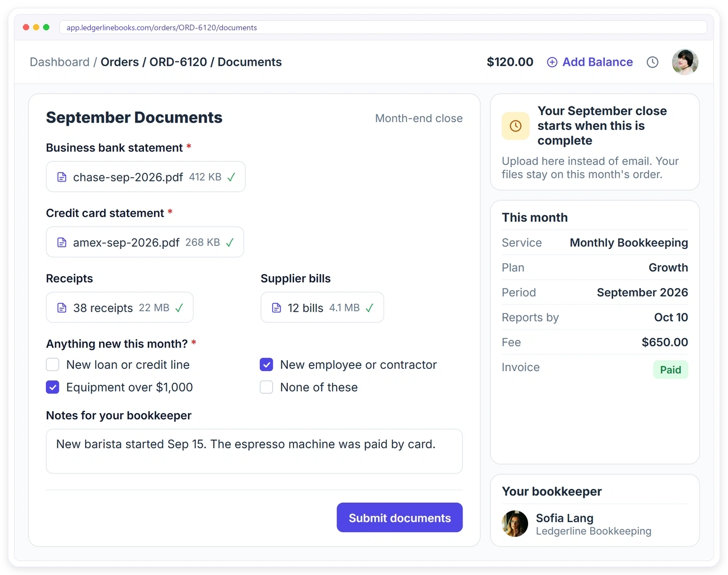Click the 4.1 MB size on bills
Image resolution: width=728 pixels, height=575 pixels.
click(344, 308)
